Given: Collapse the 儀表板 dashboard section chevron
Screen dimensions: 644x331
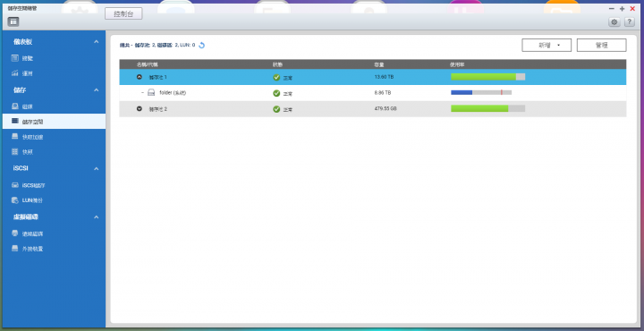Looking at the screenshot, I should pos(96,41).
